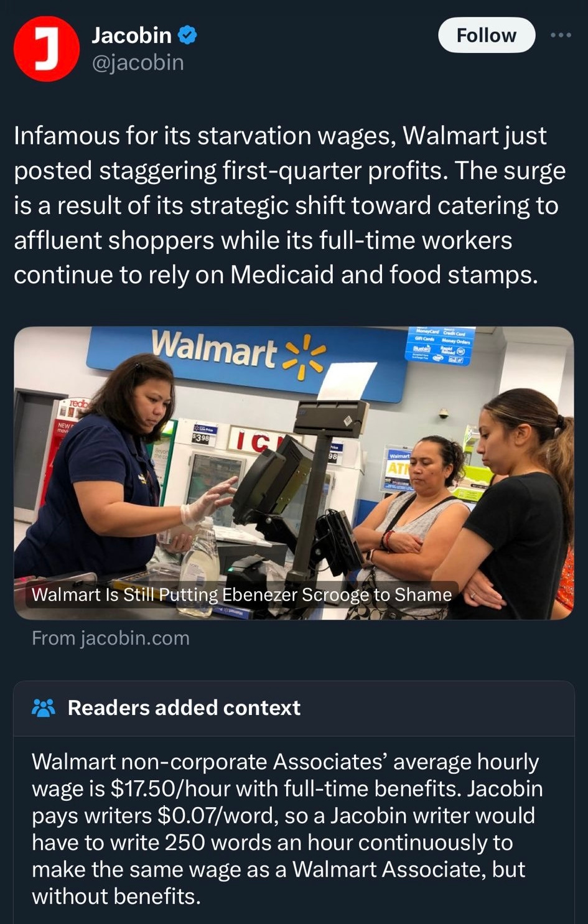Click the community notes people icon
Image resolution: width=588 pixels, height=924 pixels.
[44, 707]
